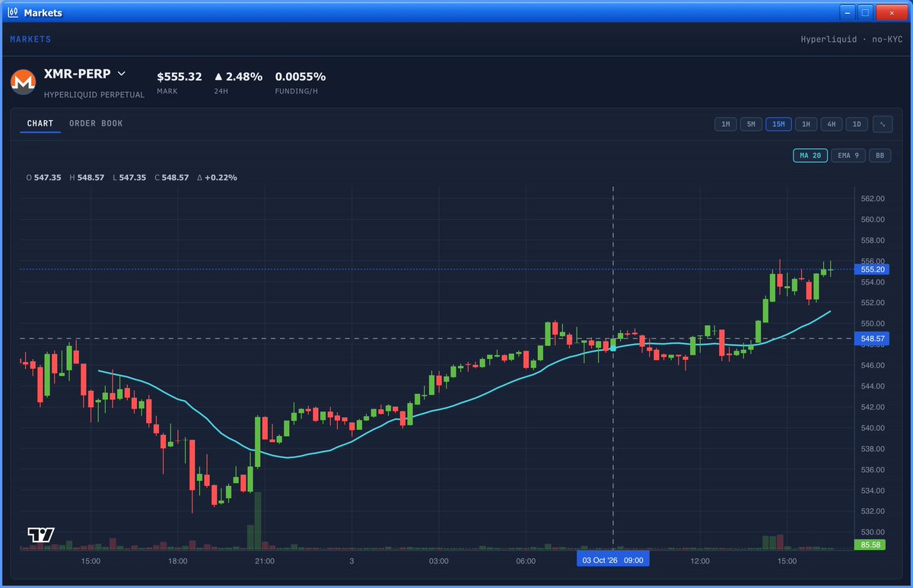913x588 pixels.
Task: Click the XMR-PERP symbol name
Action: pos(78,74)
